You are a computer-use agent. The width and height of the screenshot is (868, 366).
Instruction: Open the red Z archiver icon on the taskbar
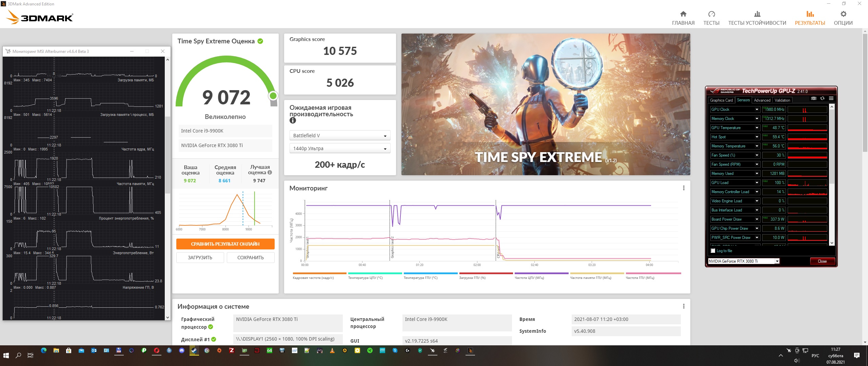tap(232, 350)
